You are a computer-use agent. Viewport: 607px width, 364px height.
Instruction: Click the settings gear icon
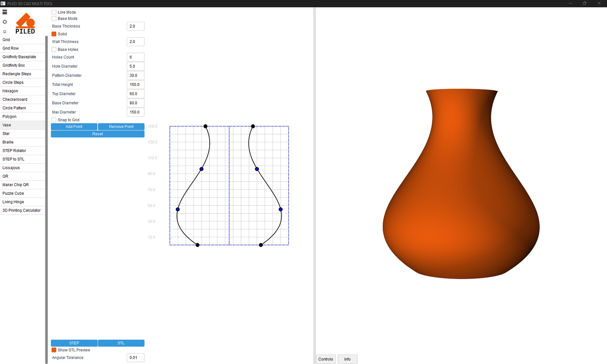pos(5,22)
